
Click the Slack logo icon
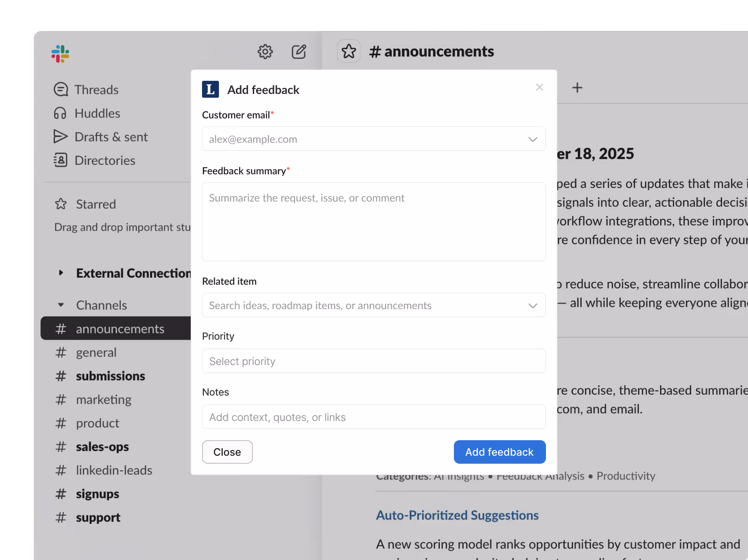61,54
